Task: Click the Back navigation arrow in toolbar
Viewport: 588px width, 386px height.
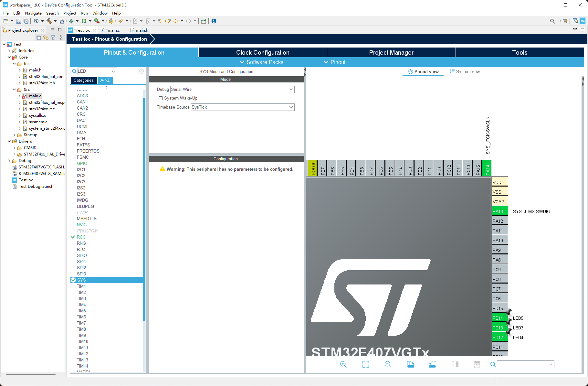Action: click(176, 21)
